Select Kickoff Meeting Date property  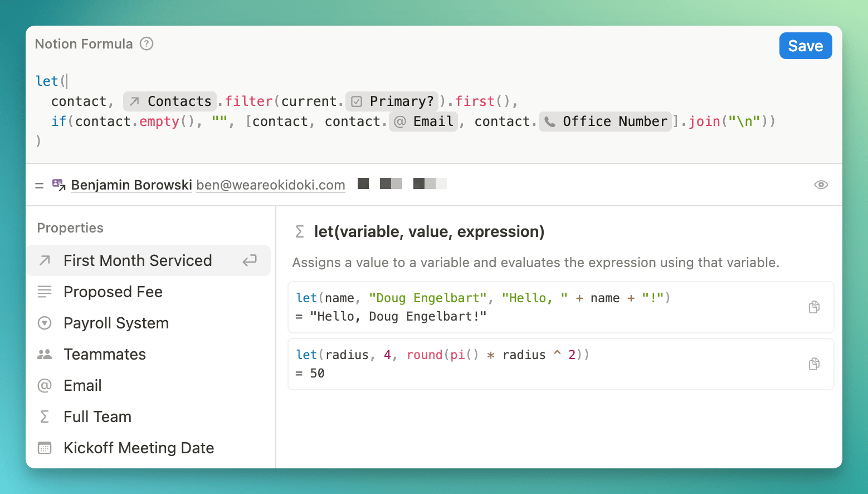pyautogui.click(x=139, y=448)
